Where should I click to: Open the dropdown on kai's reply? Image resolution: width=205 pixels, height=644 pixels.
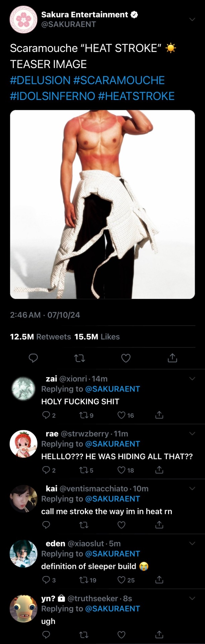pyautogui.click(x=192, y=488)
